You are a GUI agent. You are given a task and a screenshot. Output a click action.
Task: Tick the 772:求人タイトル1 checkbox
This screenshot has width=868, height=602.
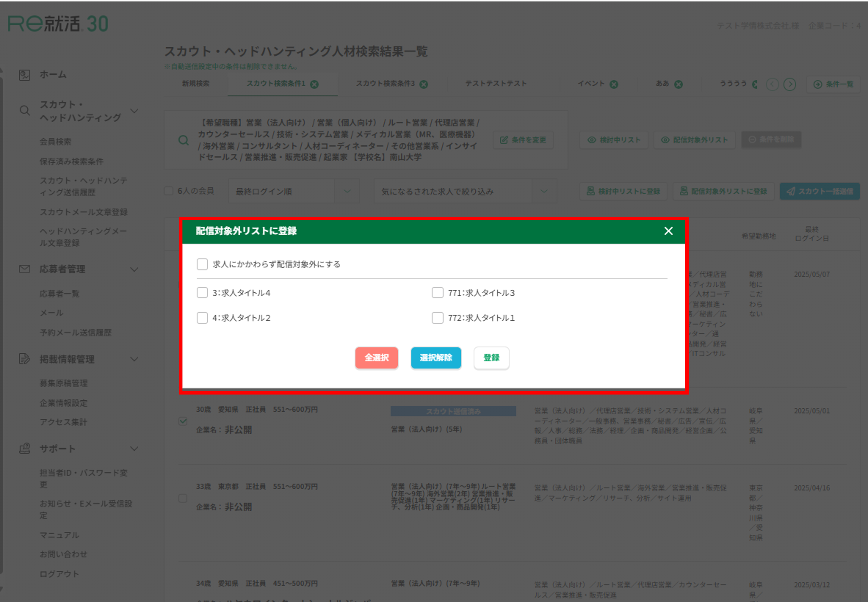pyautogui.click(x=437, y=318)
